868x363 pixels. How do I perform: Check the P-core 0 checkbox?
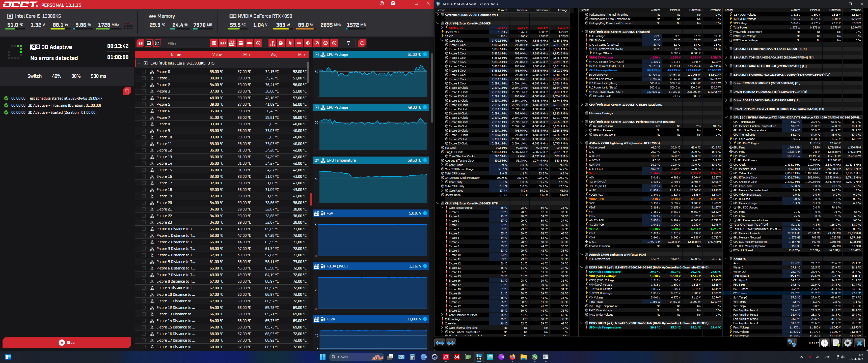144,72
